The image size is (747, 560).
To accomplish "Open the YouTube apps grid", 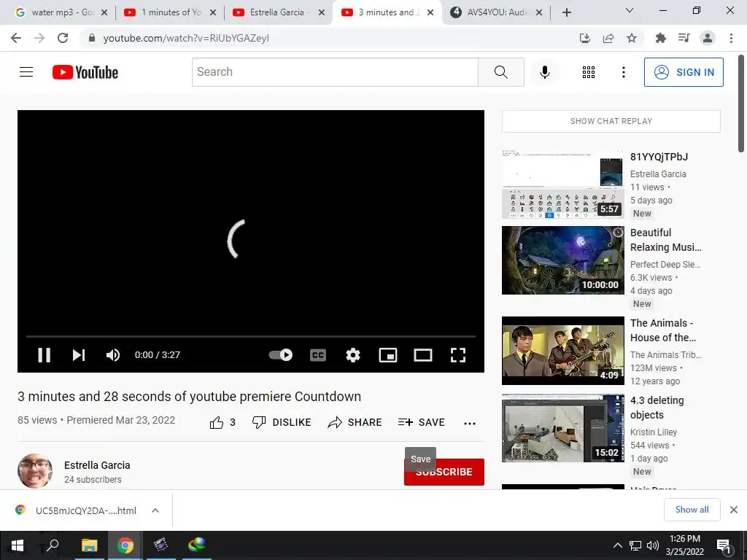I will 589,72.
